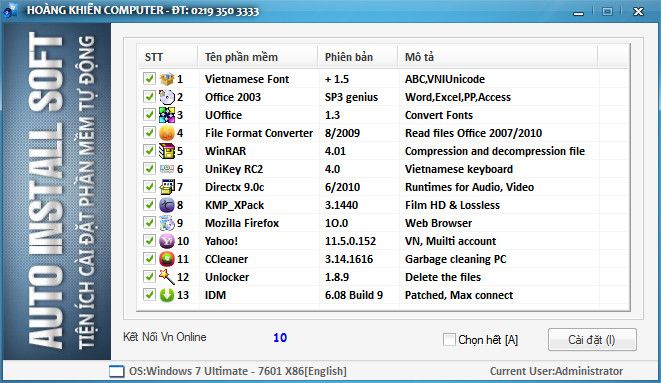Select the 'UniKey RC2' name cell
Image resolution: width=661 pixels, height=383 pixels.
pos(234,169)
